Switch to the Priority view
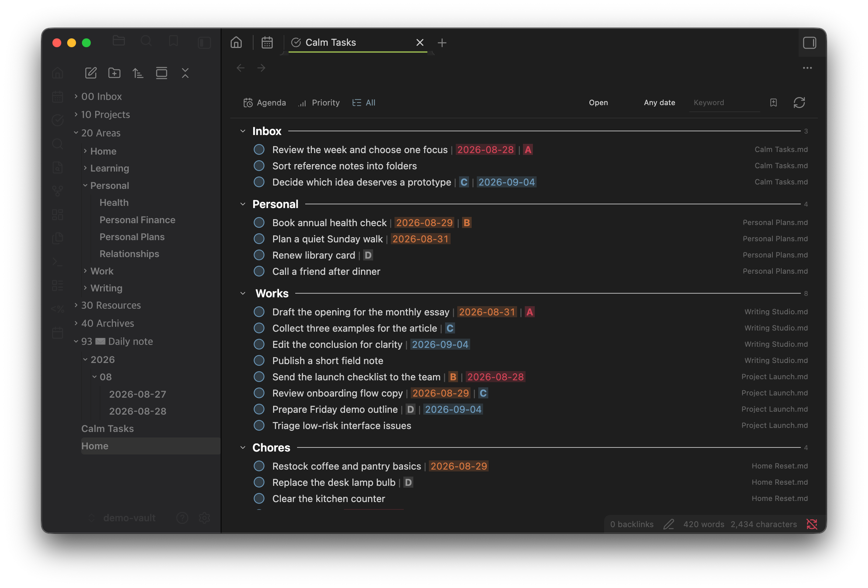Screen dimensions: 868x588 pyautogui.click(x=319, y=103)
